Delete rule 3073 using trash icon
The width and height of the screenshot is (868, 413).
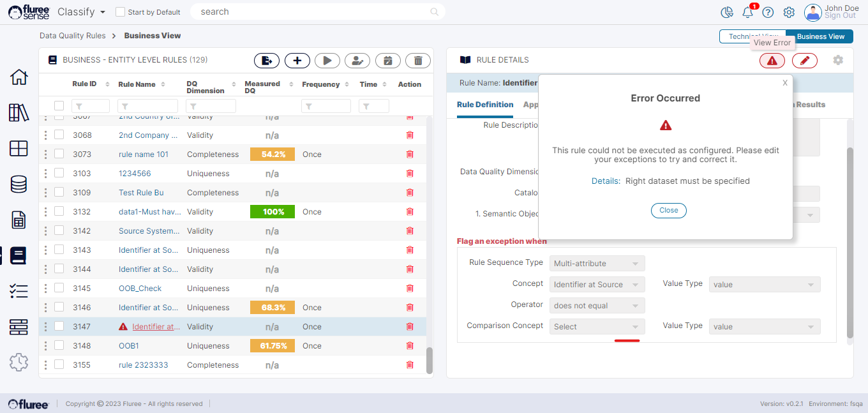pyautogui.click(x=410, y=154)
